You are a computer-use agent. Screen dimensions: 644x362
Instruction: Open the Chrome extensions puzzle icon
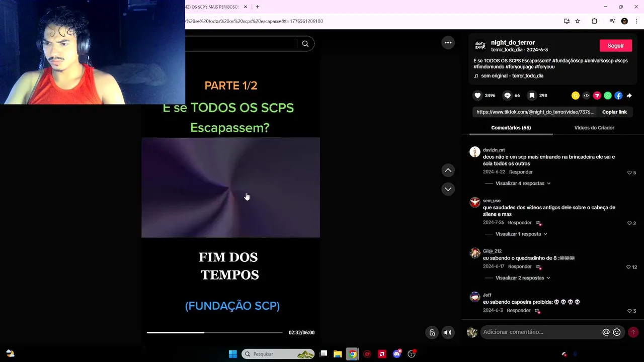[x=594, y=21]
